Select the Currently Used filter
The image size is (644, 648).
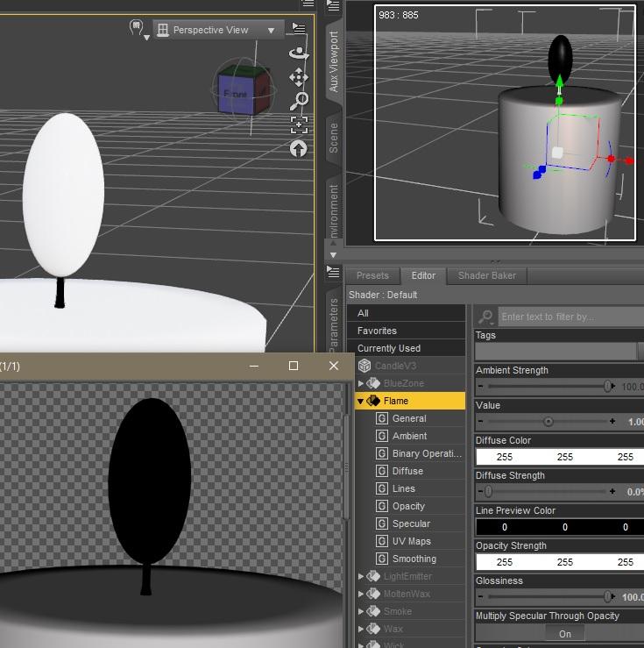click(x=388, y=348)
